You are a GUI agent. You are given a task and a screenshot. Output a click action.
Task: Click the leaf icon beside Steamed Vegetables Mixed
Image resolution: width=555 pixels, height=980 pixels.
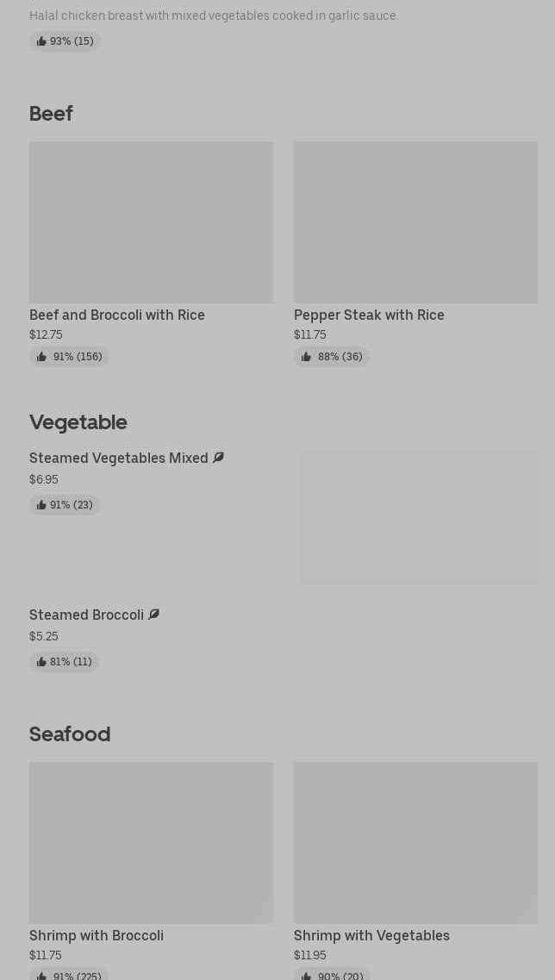coord(218,458)
